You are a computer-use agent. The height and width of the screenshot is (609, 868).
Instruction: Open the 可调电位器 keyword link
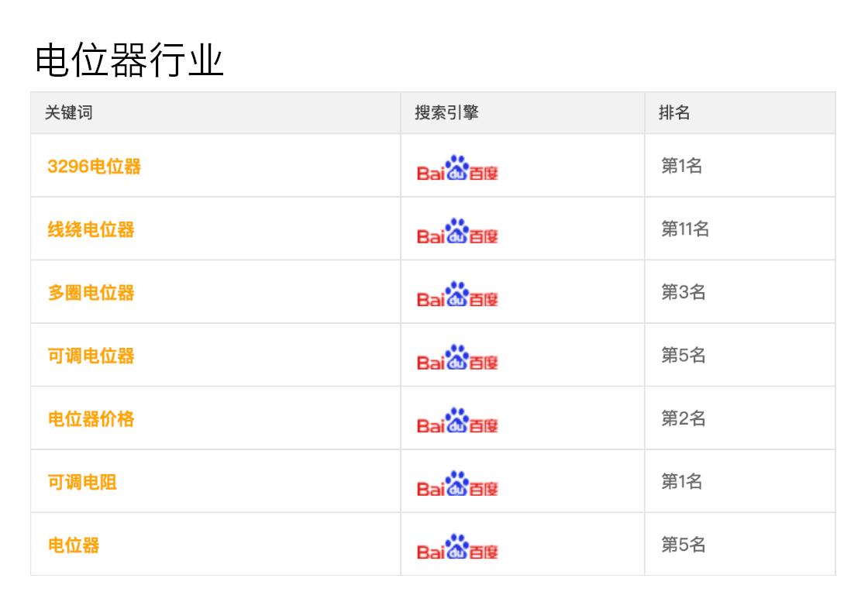pos(91,356)
